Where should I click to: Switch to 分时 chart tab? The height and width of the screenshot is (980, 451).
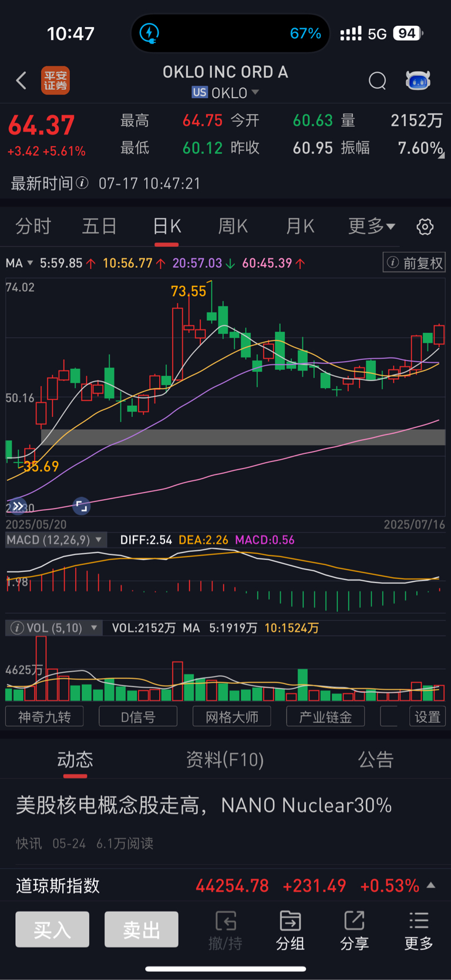pyautogui.click(x=33, y=226)
